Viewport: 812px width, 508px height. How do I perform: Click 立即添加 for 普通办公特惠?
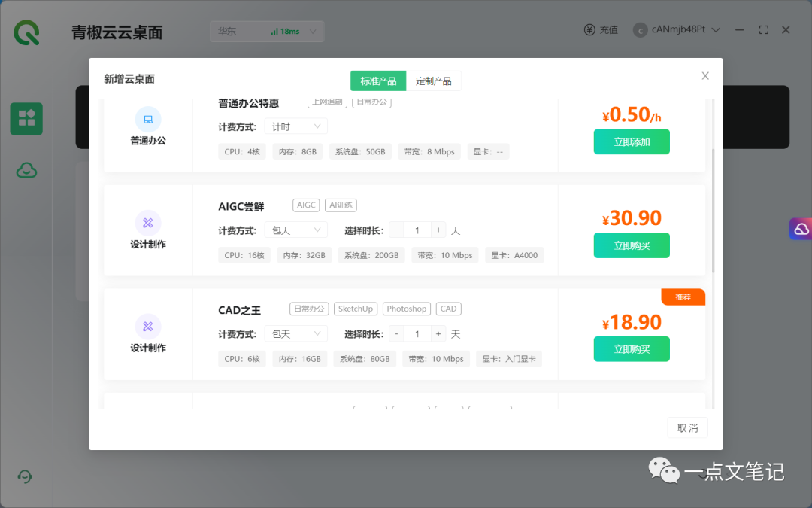[x=632, y=141]
